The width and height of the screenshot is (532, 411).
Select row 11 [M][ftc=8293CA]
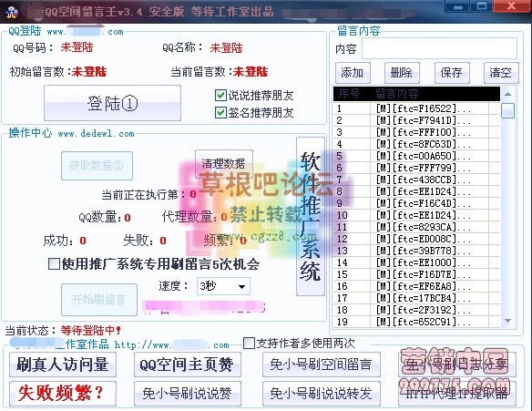(x=416, y=227)
